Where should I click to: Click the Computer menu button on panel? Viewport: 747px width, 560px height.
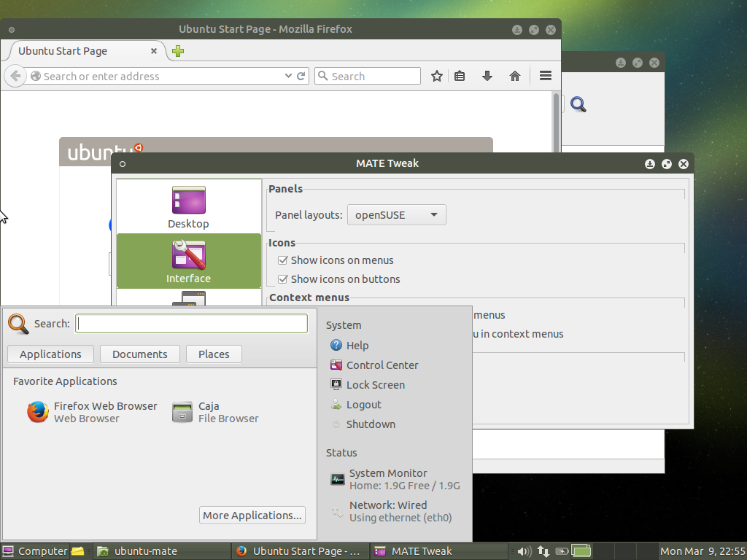click(35, 551)
